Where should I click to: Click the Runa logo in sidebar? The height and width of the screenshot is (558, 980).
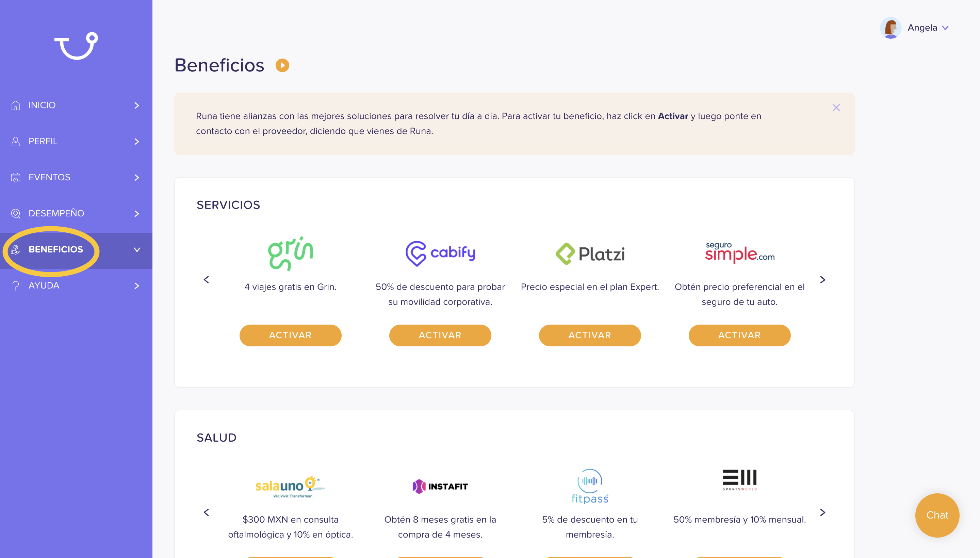pyautogui.click(x=76, y=46)
